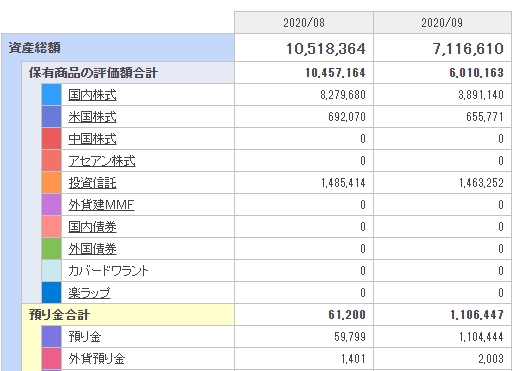Image resolution: width=516 pixels, height=371 pixels.
Task: Open the 国内株式 link
Action: [x=92, y=95]
